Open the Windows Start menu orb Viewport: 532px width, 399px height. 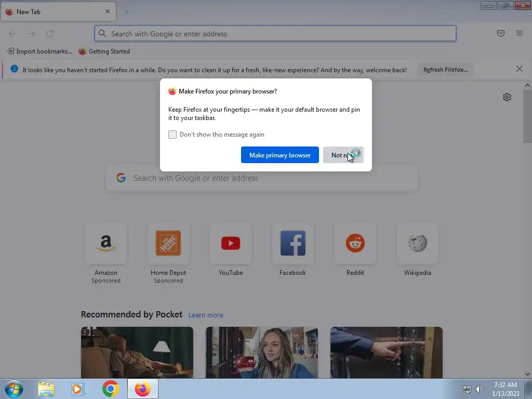pos(14,389)
